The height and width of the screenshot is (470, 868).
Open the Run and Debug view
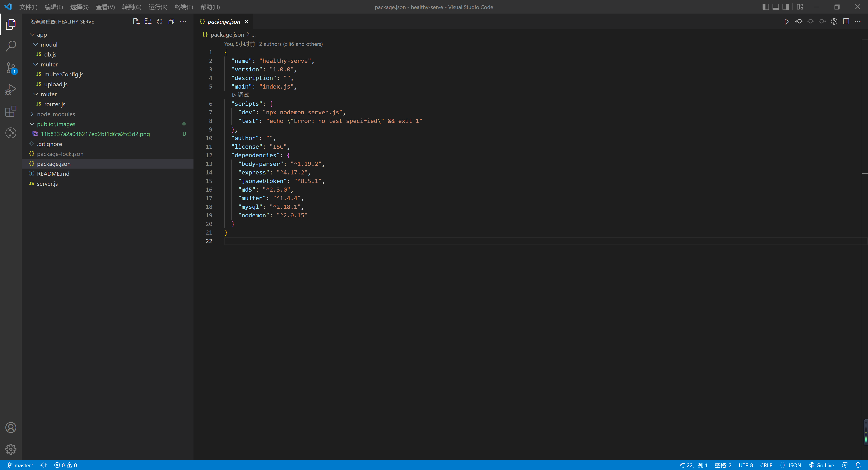point(11,89)
